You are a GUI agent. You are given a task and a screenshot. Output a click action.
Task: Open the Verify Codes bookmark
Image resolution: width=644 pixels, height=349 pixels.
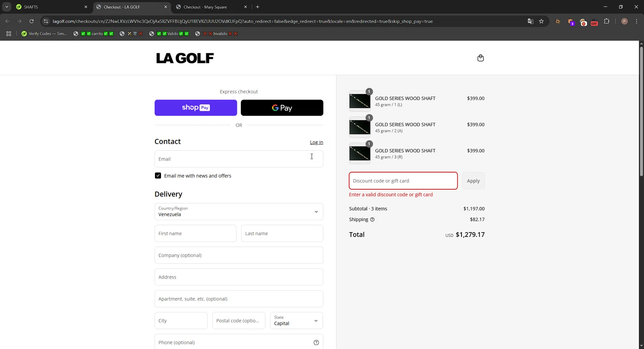pyautogui.click(x=44, y=33)
